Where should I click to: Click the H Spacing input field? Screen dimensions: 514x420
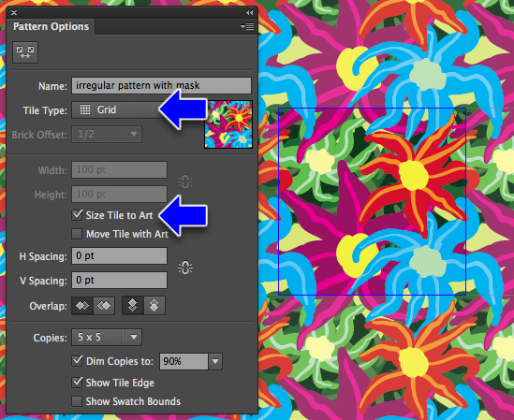(x=119, y=256)
